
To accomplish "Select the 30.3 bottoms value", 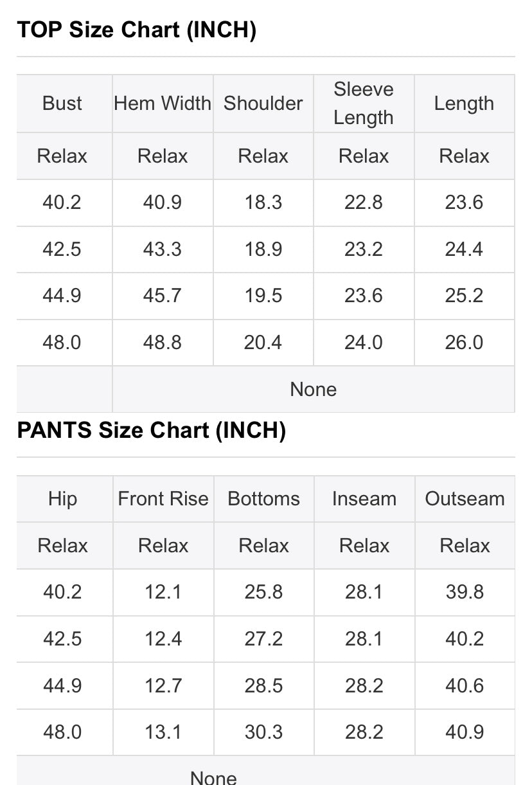I will pyautogui.click(x=263, y=732).
